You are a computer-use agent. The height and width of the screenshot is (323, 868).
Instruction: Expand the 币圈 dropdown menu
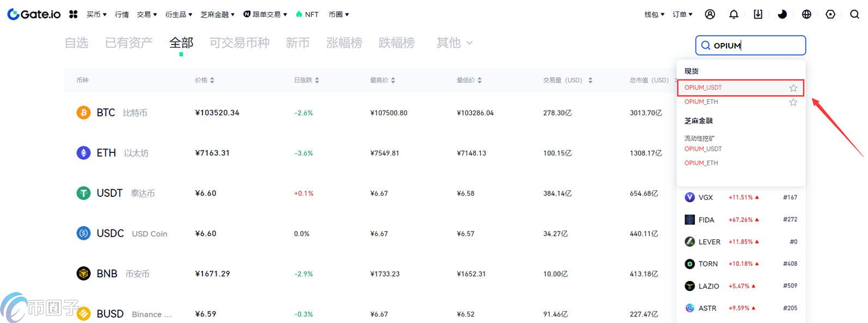pos(338,14)
